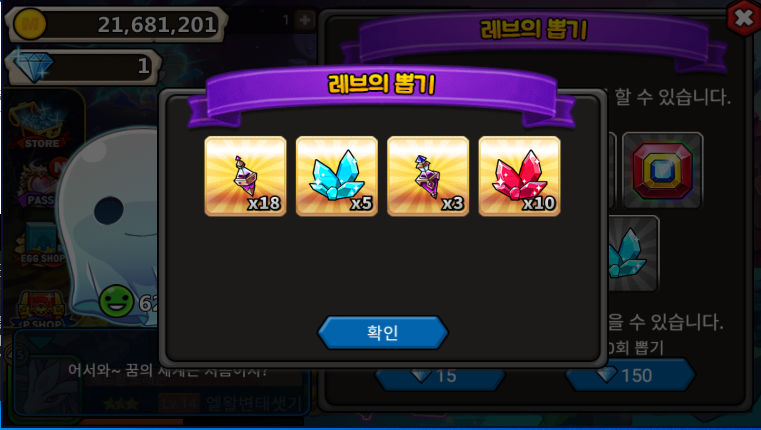The height and width of the screenshot is (430, 761).
Task: Confirm with the blue 확인 button
Action: 382,332
